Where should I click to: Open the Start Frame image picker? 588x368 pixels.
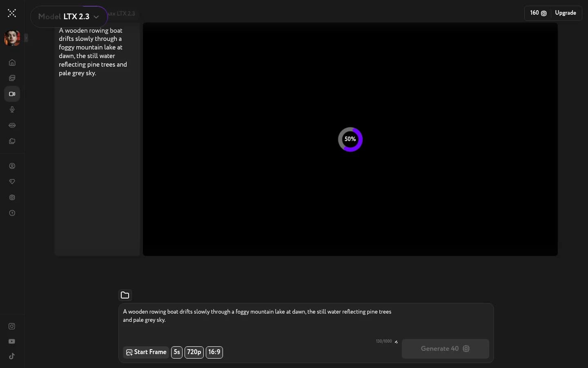pyautogui.click(x=146, y=352)
